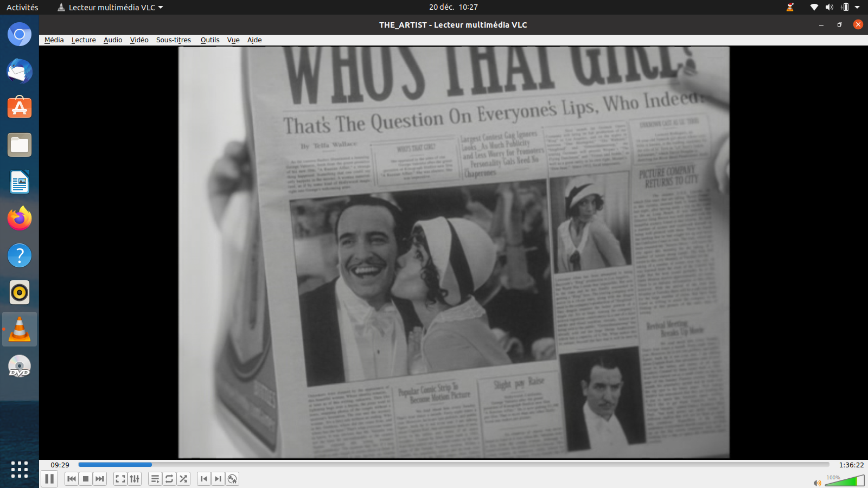
Task: Skip to the previous media item
Action: [72, 479]
